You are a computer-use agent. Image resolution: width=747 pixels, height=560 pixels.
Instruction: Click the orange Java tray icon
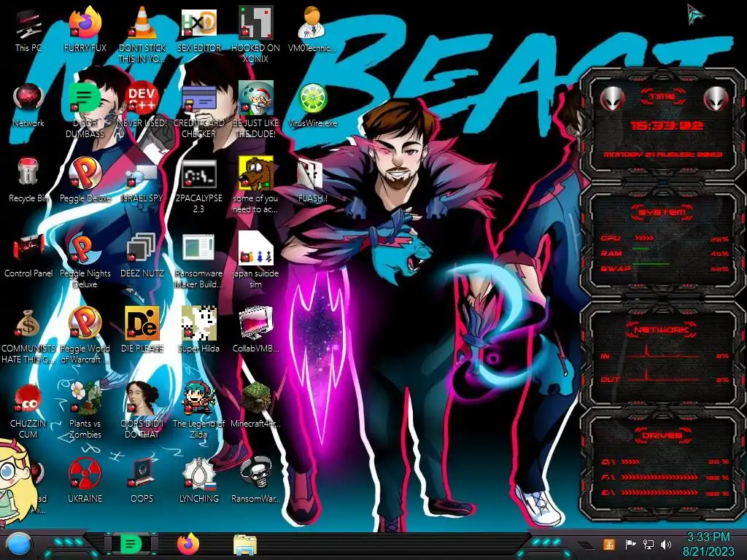pos(608,544)
